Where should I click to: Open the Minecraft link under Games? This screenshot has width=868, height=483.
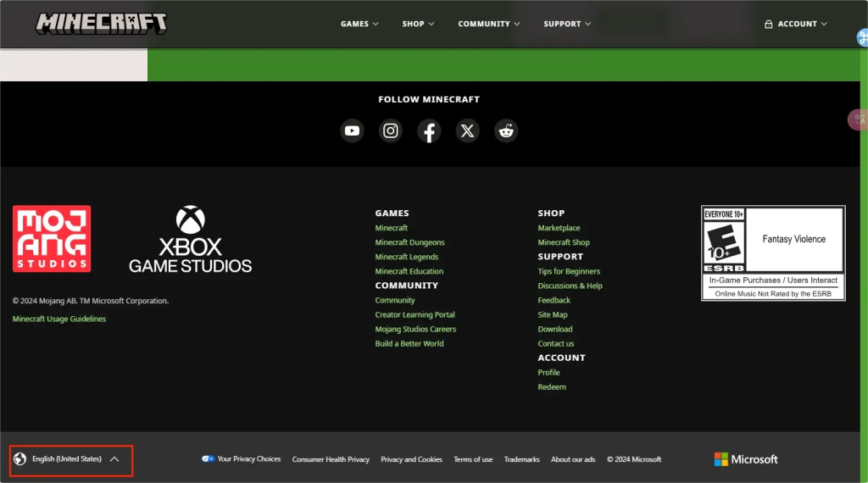pyautogui.click(x=392, y=228)
